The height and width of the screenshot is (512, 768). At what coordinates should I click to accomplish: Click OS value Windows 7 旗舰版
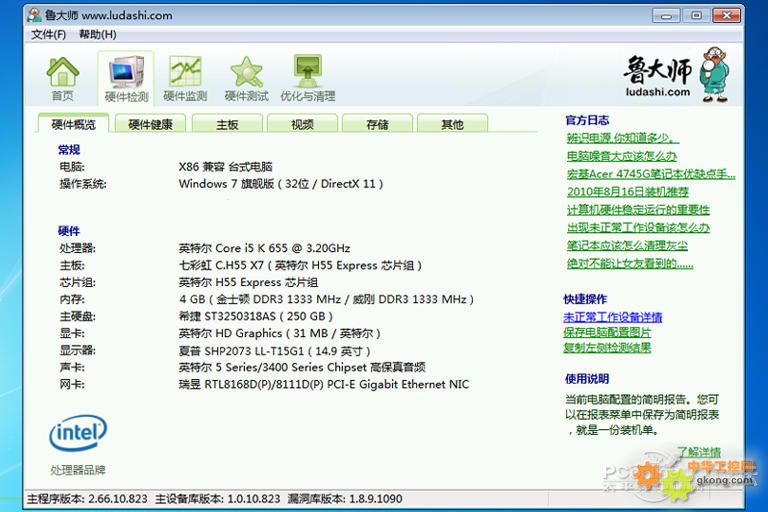coord(281,184)
